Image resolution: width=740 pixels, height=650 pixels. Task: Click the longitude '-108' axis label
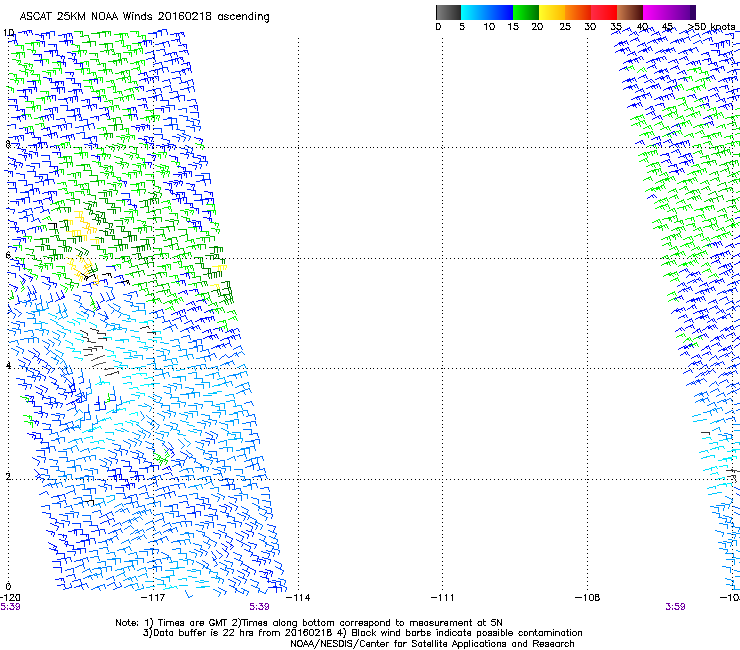click(587, 598)
